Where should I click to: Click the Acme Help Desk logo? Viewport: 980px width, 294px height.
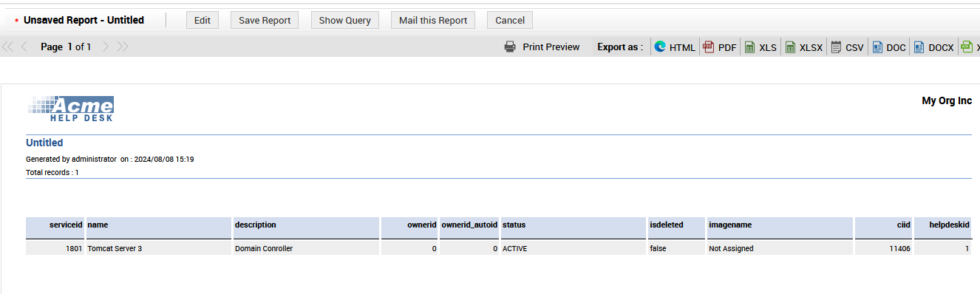71,109
